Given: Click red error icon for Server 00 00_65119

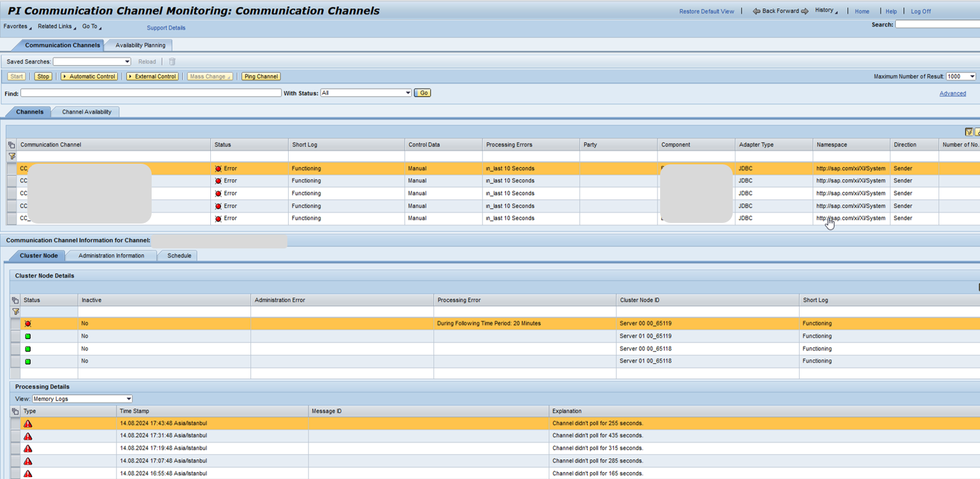Looking at the screenshot, I should click(x=28, y=324).
